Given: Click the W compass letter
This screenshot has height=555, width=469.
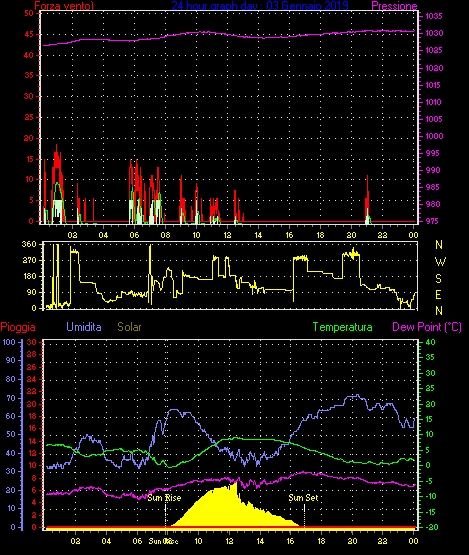Looking at the screenshot, I should 440,262.
